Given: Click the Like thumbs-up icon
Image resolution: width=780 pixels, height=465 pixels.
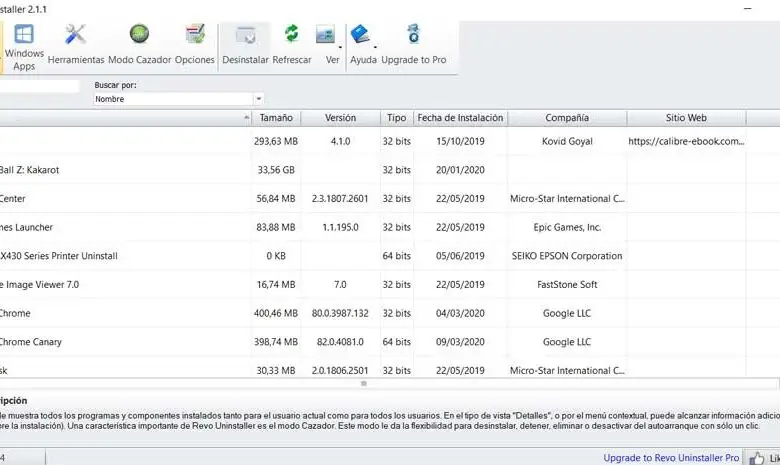Looking at the screenshot, I should pyautogui.click(x=756, y=458).
